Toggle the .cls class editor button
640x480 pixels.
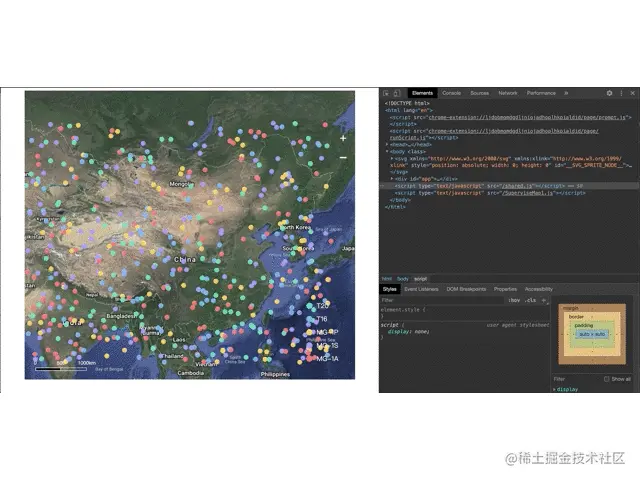(531, 300)
